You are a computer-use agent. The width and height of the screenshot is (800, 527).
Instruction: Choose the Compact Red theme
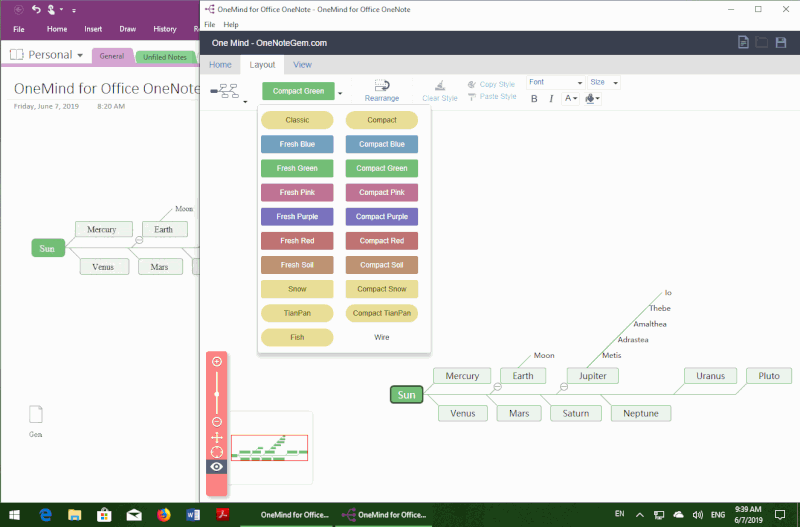382,240
